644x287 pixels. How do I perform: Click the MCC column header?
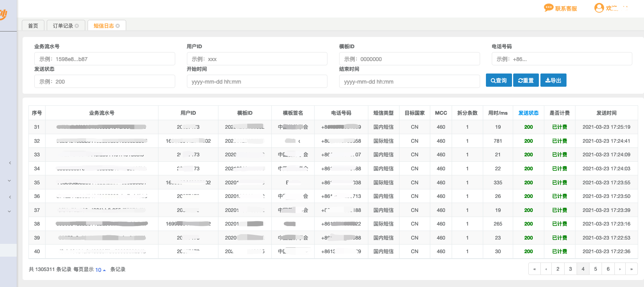[x=441, y=113]
